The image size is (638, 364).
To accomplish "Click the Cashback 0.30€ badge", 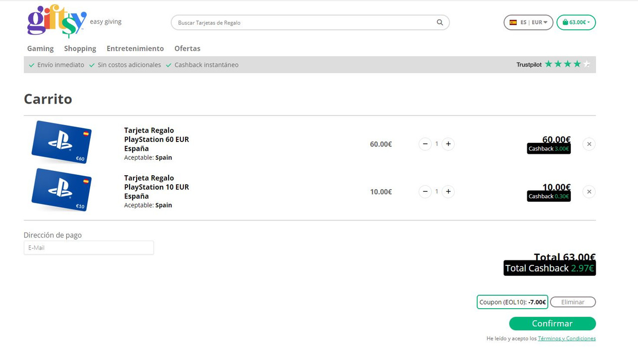I will pos(549,196).
